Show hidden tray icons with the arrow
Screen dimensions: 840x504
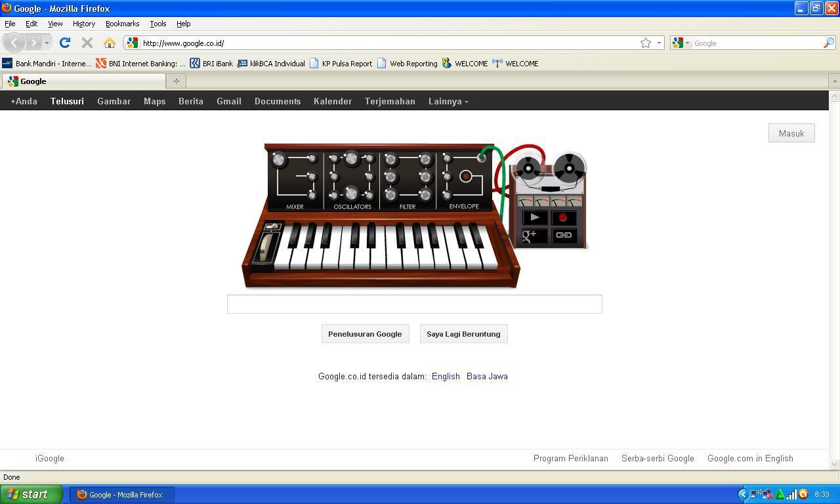743,494
